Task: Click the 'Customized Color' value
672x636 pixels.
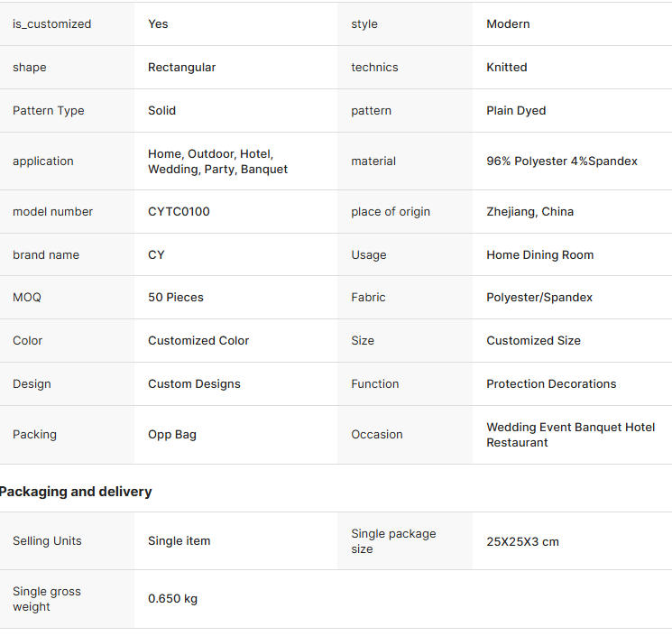Action: point(198,341)
